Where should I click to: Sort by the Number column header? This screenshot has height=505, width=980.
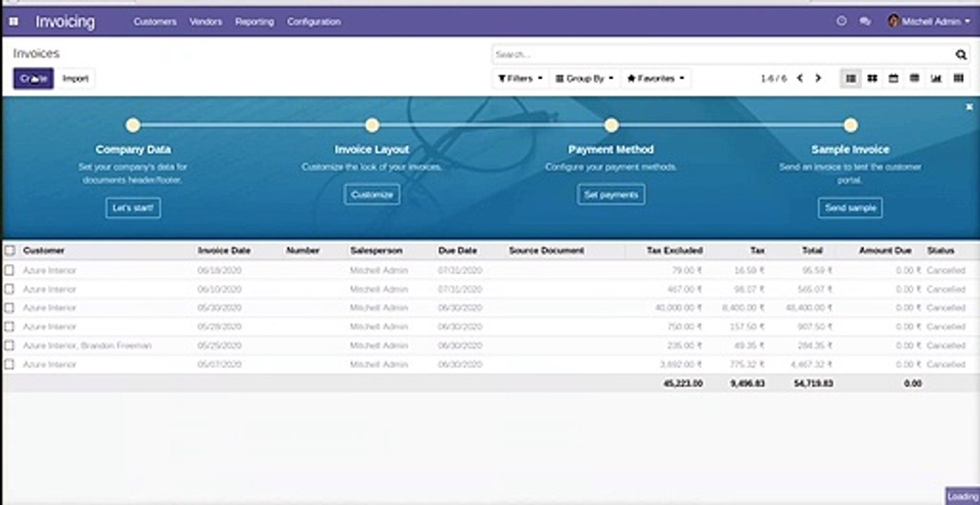[x=303, y=250]
